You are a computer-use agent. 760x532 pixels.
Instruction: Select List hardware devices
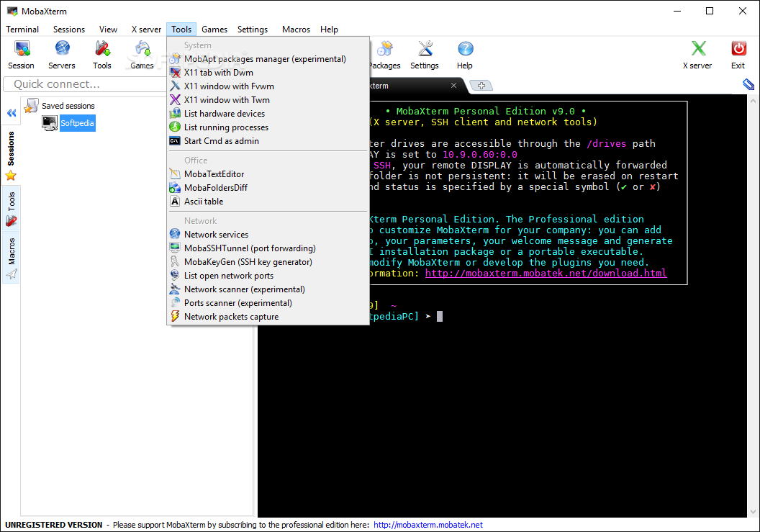coord(268,114)
